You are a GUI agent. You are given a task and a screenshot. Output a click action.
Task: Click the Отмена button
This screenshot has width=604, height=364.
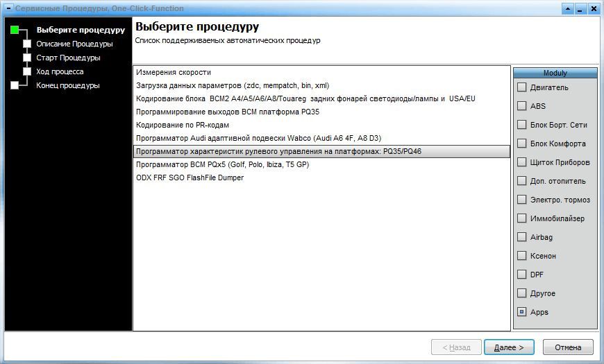pyautogui.click(x=568, y=347)
